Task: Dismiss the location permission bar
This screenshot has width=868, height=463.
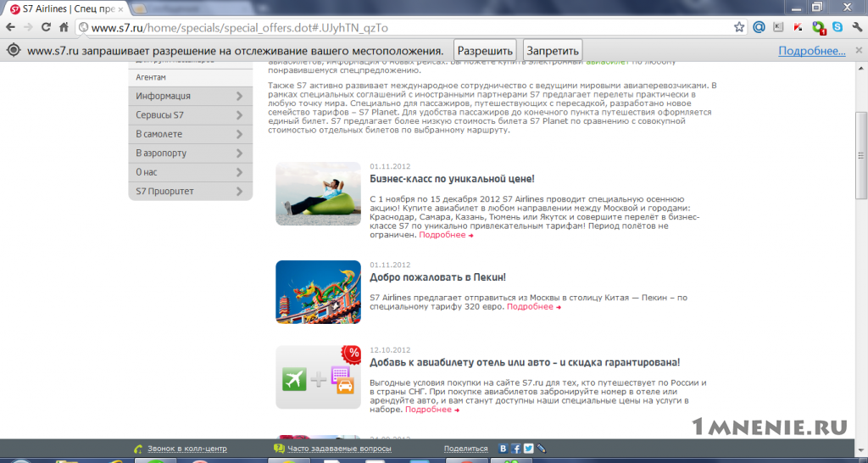Action: [859, 50]
